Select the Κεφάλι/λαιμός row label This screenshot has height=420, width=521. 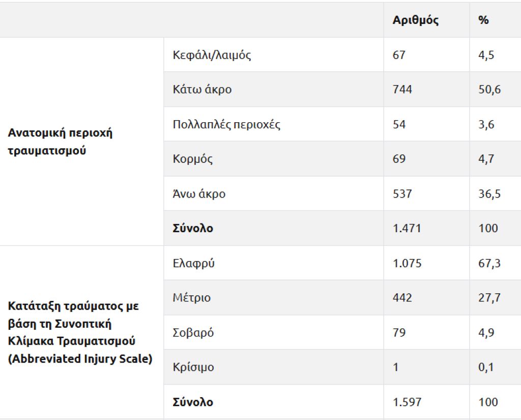click(x=212, y=55)
